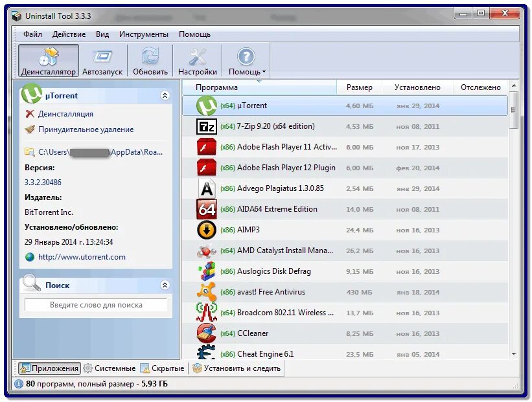This screenshot has height=402, width=532.
Task: Open the Помощь menu in the menu bar
Action: [x=194, y=34]
